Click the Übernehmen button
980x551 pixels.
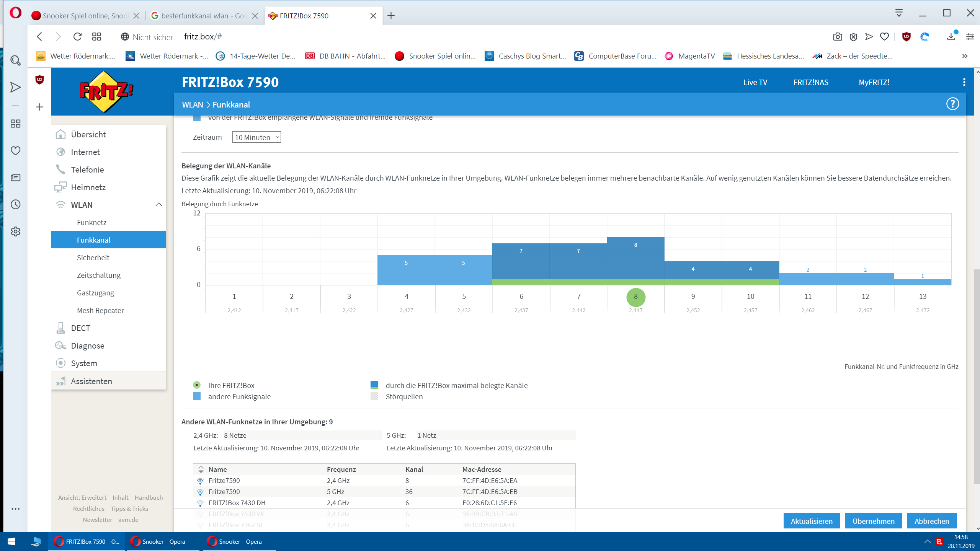click(873, 521)
